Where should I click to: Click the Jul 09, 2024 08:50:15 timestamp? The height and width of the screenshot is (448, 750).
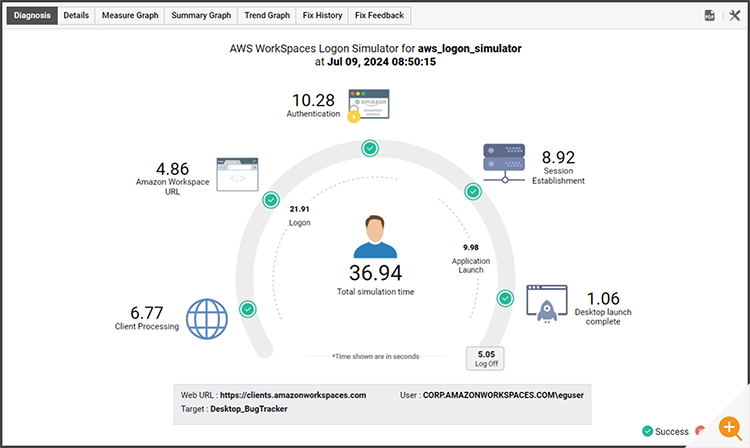pos(381,62)
